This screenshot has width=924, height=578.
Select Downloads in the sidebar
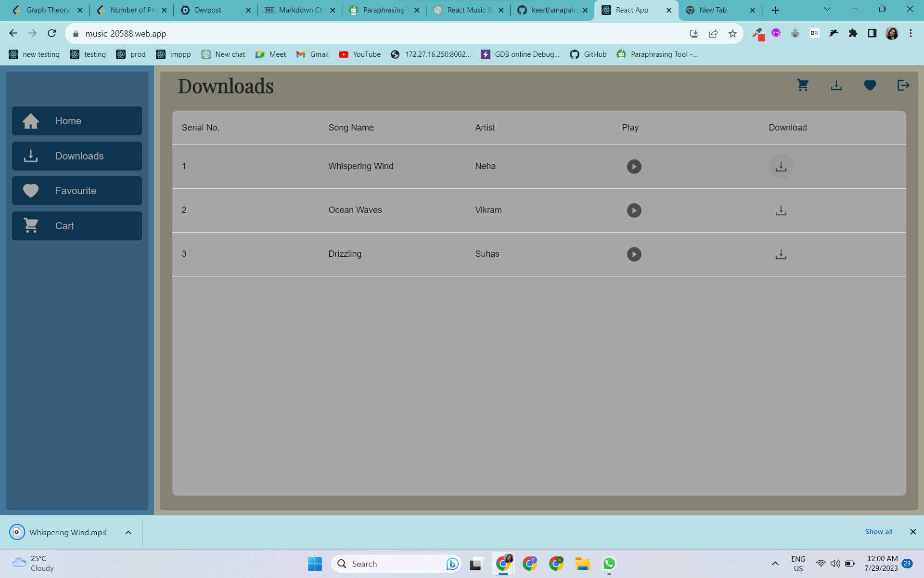point(77,156)
